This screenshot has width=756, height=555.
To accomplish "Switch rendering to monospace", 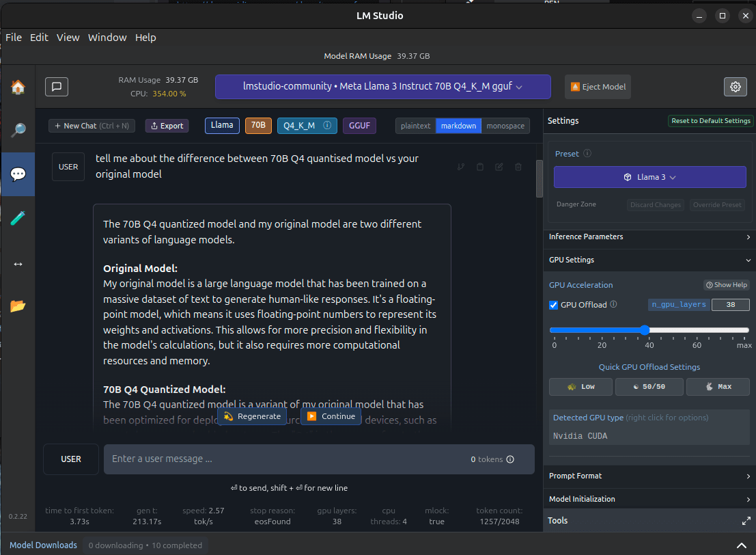I will click(505, 126).
